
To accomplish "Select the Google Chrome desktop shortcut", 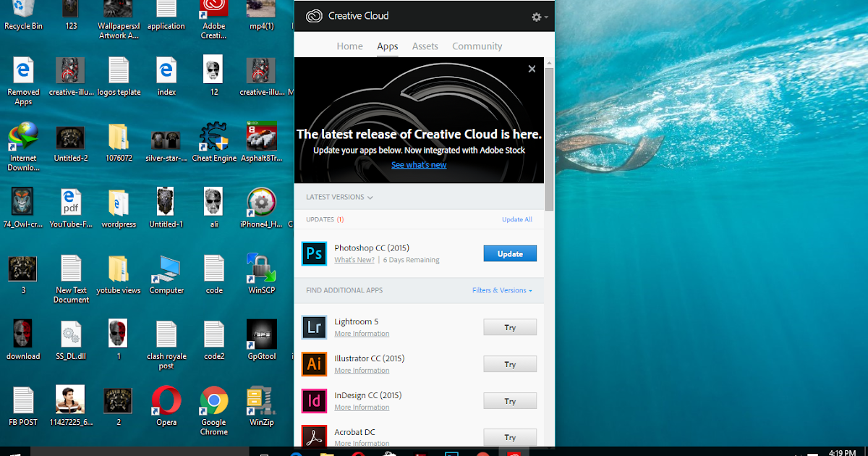I will [214, 410].
